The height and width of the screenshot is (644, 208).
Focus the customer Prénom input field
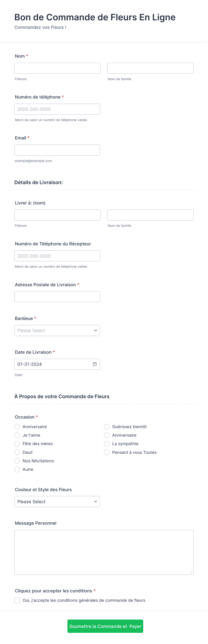click(x=57, y=68)
